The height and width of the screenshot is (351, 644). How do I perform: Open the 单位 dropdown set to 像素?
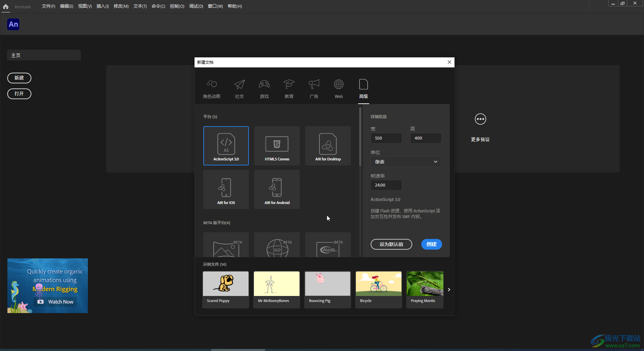406,162
